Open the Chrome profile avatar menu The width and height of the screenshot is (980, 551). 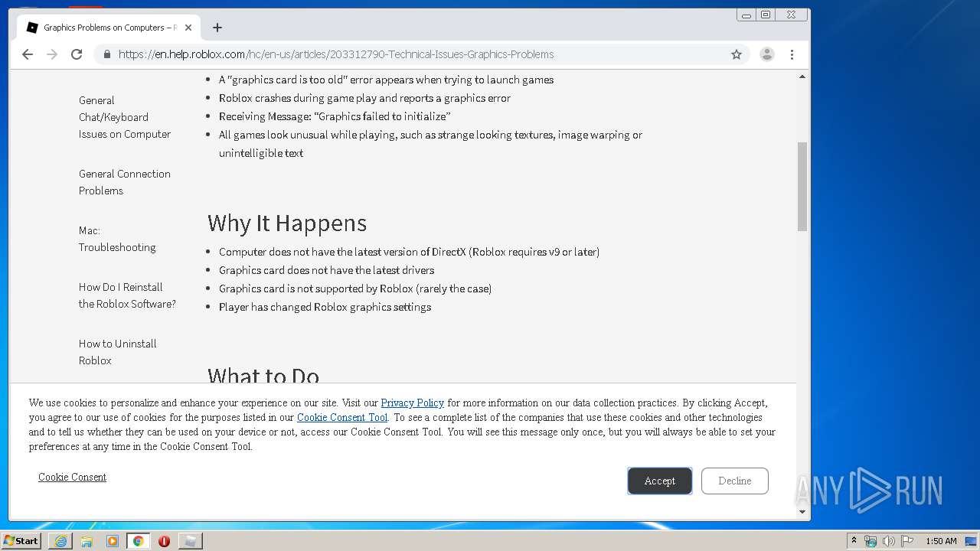[x=766, y=54]
